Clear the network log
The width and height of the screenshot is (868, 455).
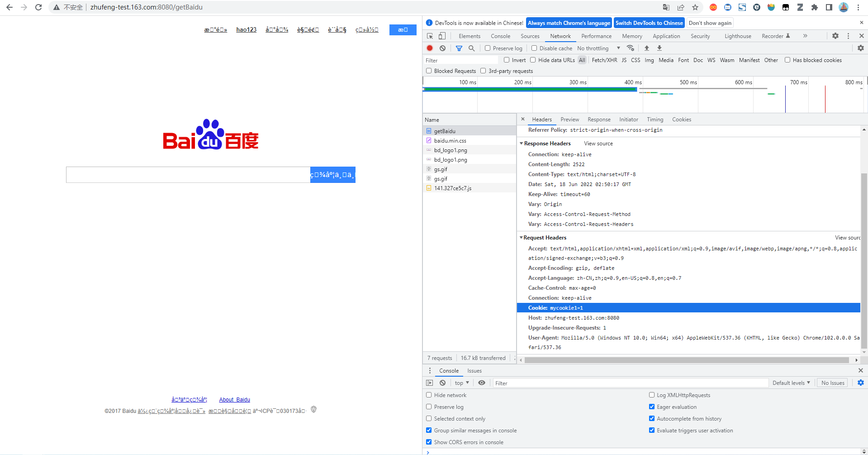pyautogui.click(x=442, y=48)
